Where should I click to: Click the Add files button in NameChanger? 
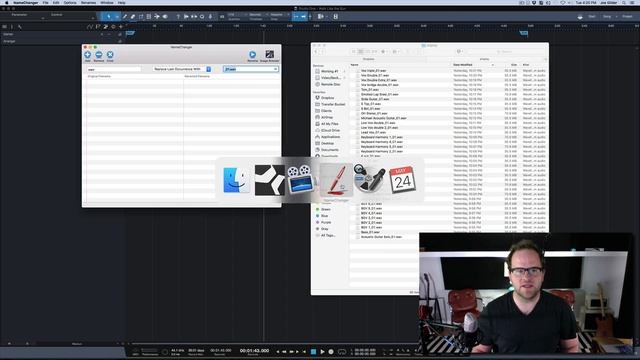click(x=88, y=56)
